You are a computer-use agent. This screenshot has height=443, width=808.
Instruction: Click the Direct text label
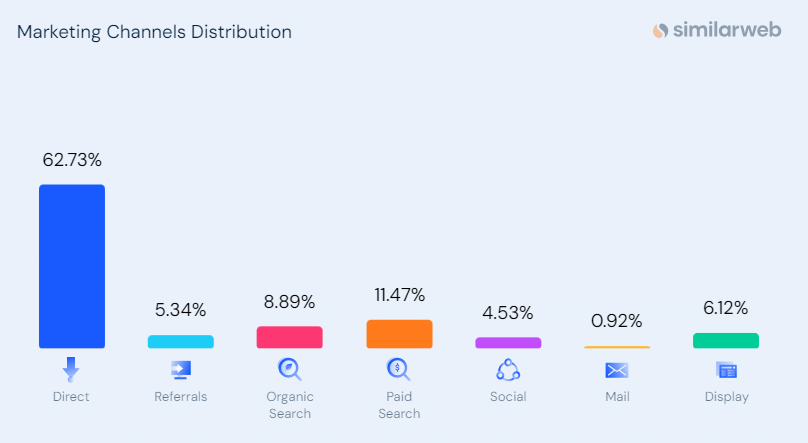coord(71,397)
